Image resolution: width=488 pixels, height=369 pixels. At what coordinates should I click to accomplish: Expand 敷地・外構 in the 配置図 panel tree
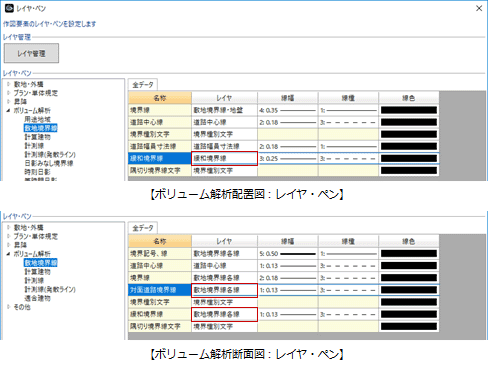pyautogui.click(x=9, y=84)
